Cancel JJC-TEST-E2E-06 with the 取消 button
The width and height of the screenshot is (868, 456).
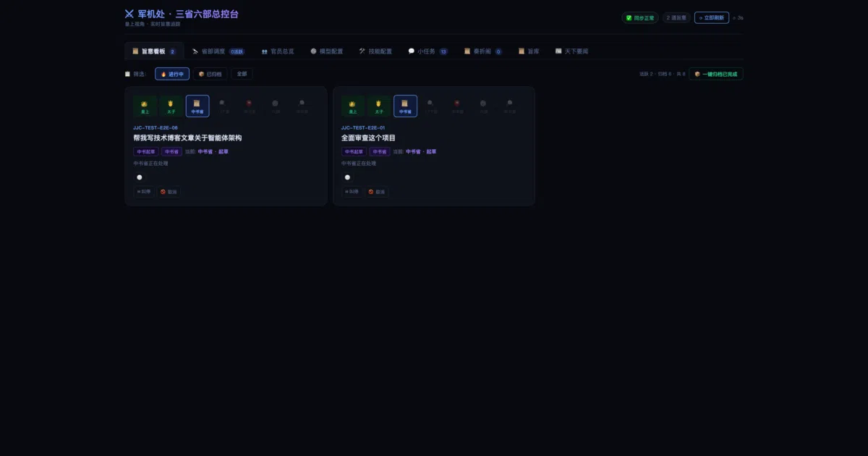pos(169,192)
